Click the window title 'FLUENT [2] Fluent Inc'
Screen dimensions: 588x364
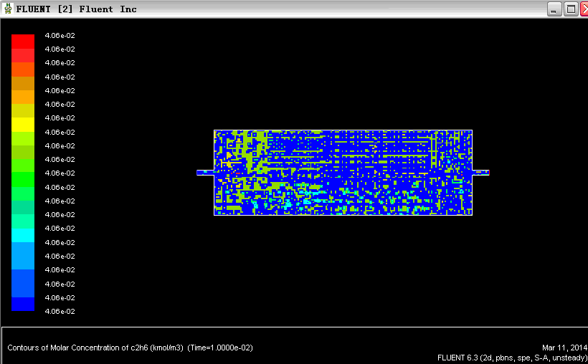pos(76,9)
